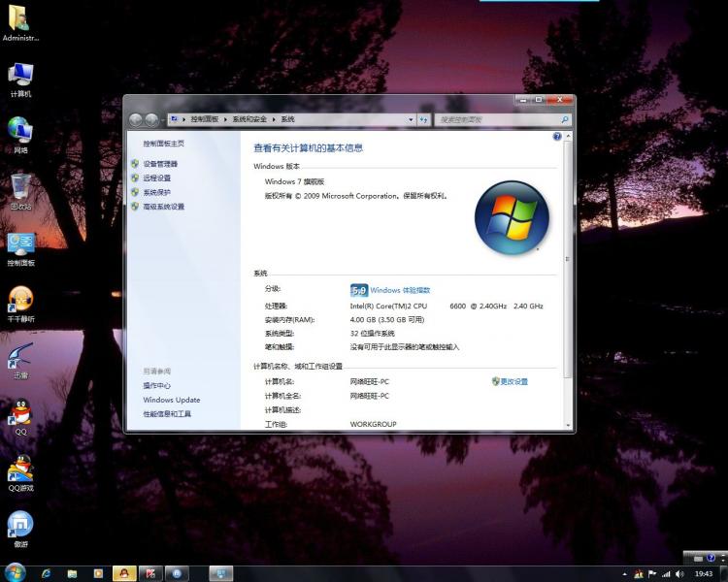Click the refresh button beside address bar
728x582 pixels.
coord(423,119)
